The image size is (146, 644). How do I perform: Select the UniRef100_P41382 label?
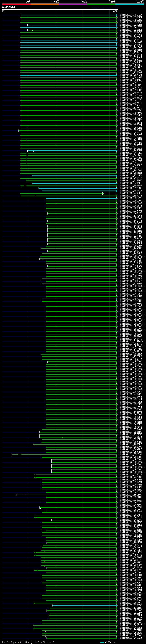[131, 48]
